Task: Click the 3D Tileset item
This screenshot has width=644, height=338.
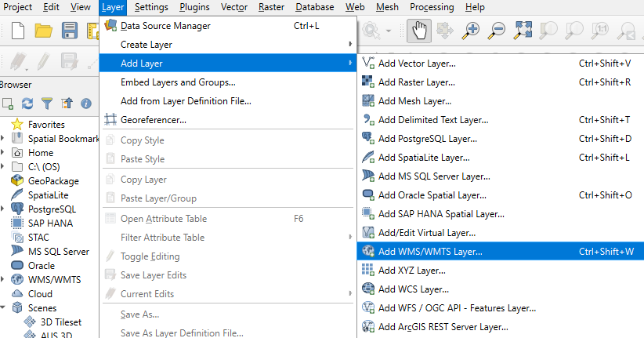Action: pos(61,322)
